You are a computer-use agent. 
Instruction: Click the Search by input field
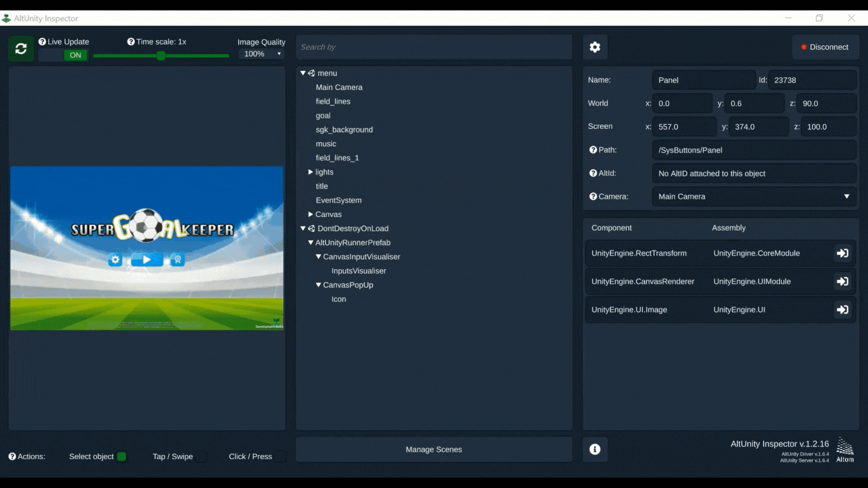pyautogui.click(x=434, y=47)
